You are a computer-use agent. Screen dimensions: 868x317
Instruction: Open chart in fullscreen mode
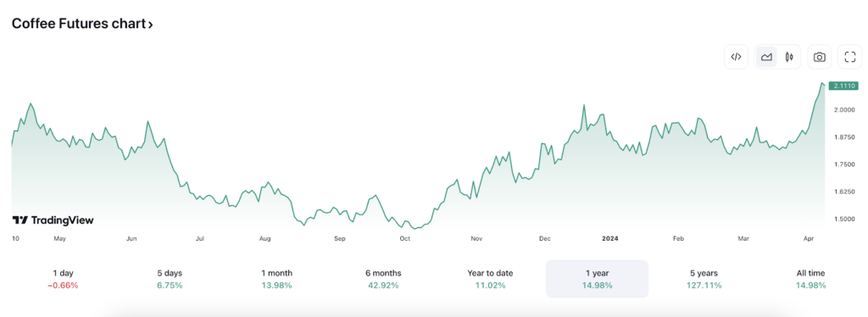(849, 57)
